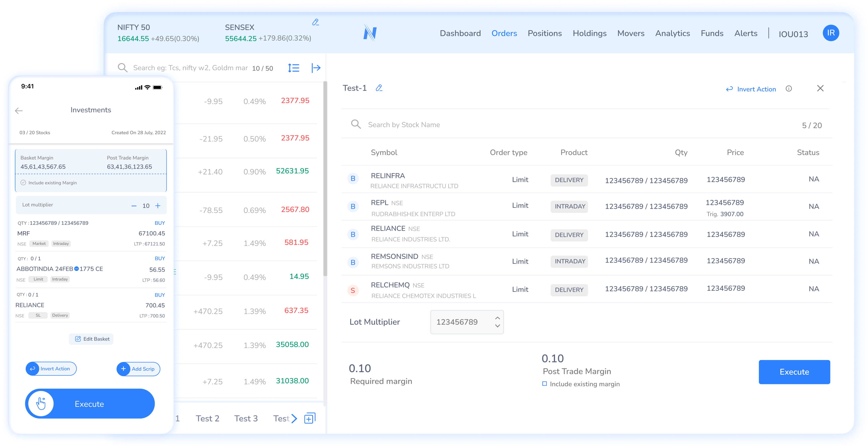
Task: Decrease mobile lot multiplier with minus button
Action: point(134,206)
